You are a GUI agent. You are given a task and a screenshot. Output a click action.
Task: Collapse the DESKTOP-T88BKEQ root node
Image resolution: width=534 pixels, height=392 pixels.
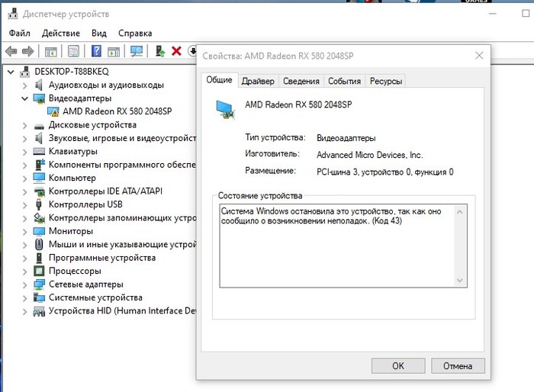[x=11, y=72]
